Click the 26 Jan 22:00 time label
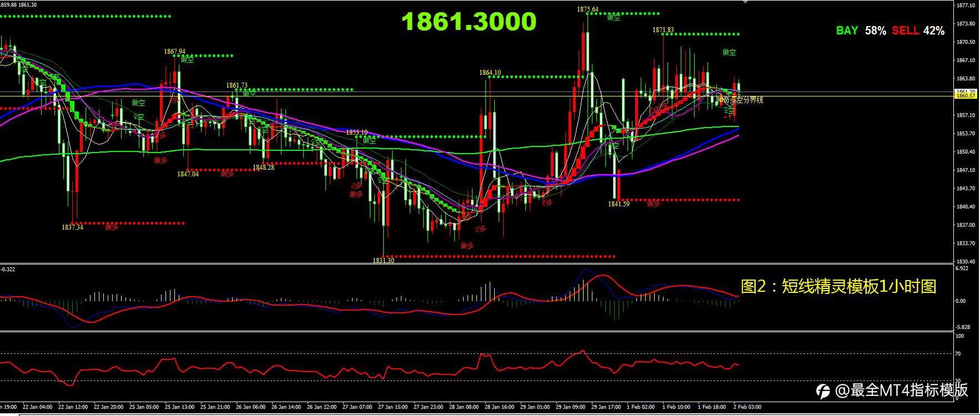Screen dimensions: 980x416 321,407
